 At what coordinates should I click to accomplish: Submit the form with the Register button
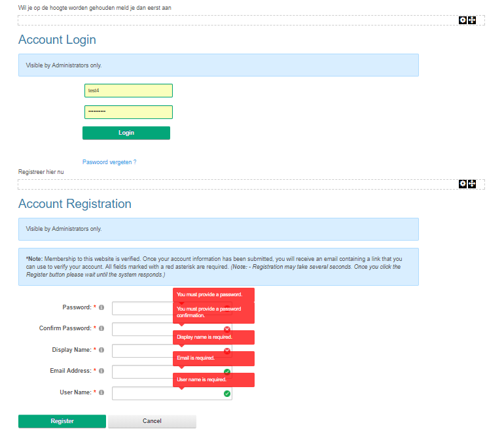pos(62,421)
